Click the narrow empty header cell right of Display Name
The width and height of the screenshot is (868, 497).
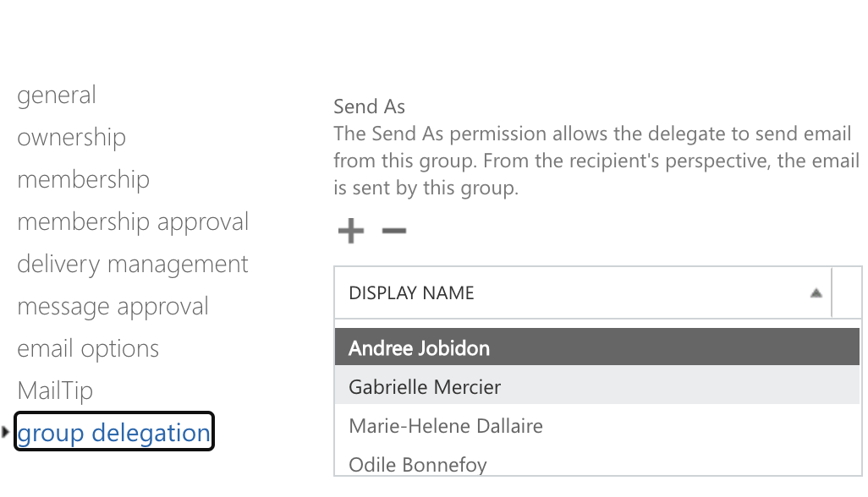click(x=847, y=293)
